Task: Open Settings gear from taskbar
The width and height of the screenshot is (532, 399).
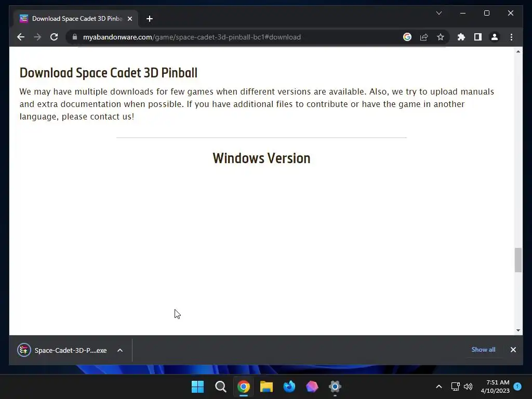Action: pos(335,387)
